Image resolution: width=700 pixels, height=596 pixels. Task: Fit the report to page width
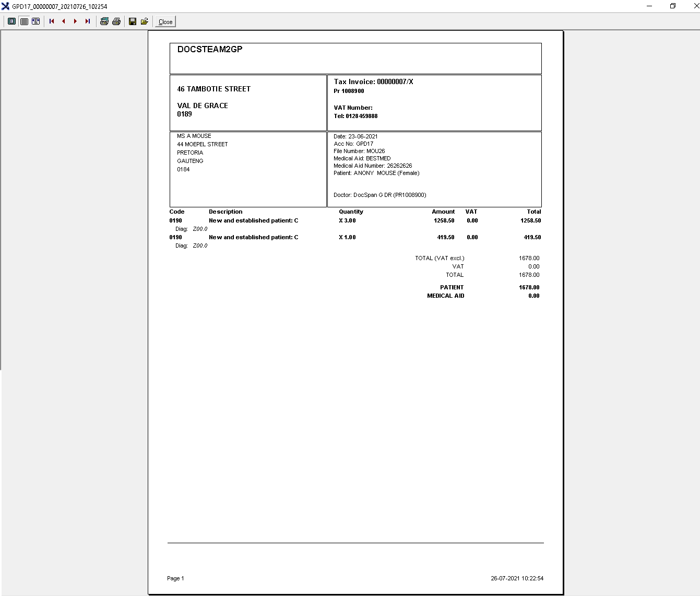[x=36, y=21]
